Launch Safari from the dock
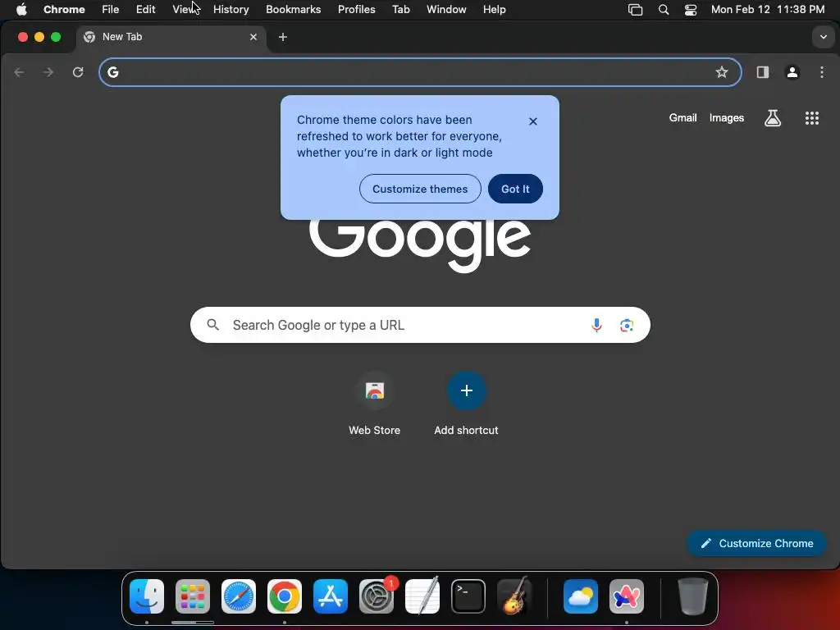The image size is (840, 630). 239,596
